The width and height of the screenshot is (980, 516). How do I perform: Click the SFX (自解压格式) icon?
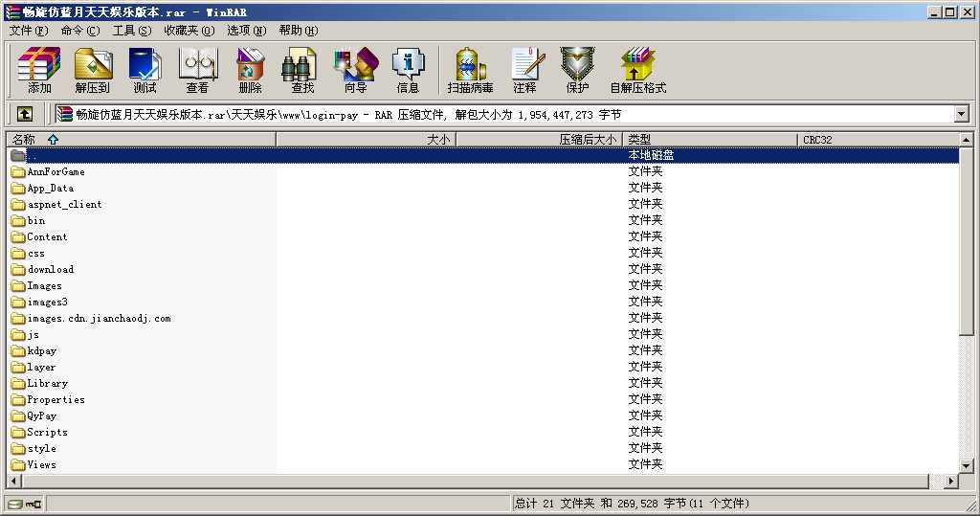[x=638, y=70]
